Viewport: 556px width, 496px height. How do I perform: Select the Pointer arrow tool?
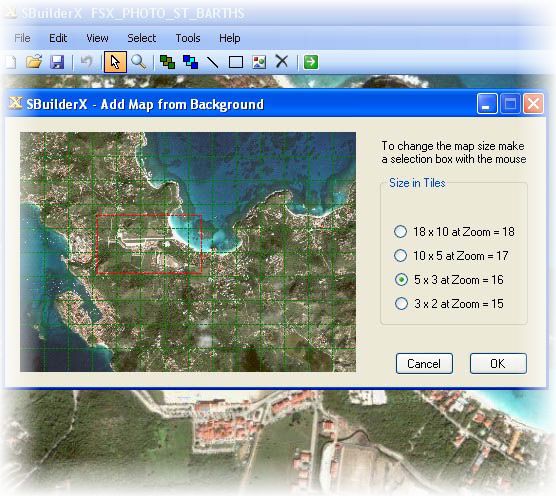(115, 62)
